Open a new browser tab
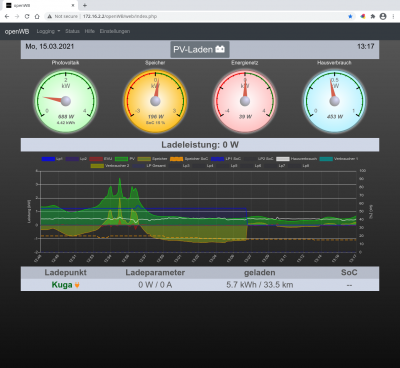 click(85, 5)
